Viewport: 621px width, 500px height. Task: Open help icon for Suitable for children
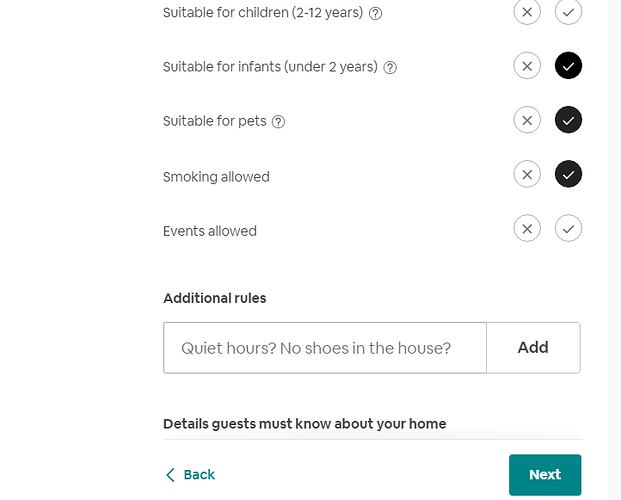click(x=375, y=14)
